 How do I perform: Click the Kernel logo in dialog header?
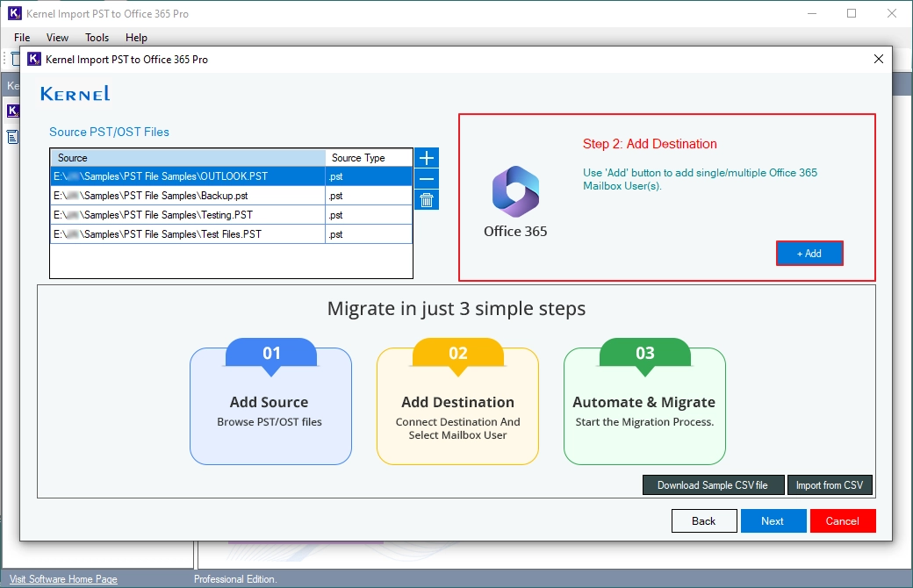point(75,93)
